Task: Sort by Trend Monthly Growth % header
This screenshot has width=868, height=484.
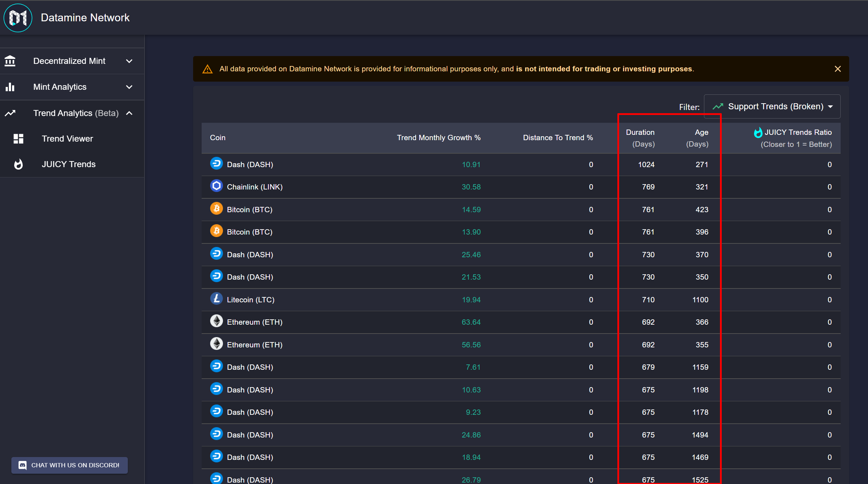Action: point(439,138)
